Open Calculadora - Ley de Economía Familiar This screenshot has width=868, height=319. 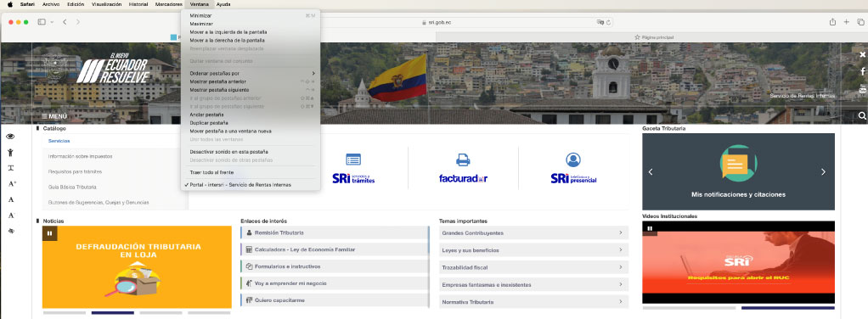coord(335,249)
